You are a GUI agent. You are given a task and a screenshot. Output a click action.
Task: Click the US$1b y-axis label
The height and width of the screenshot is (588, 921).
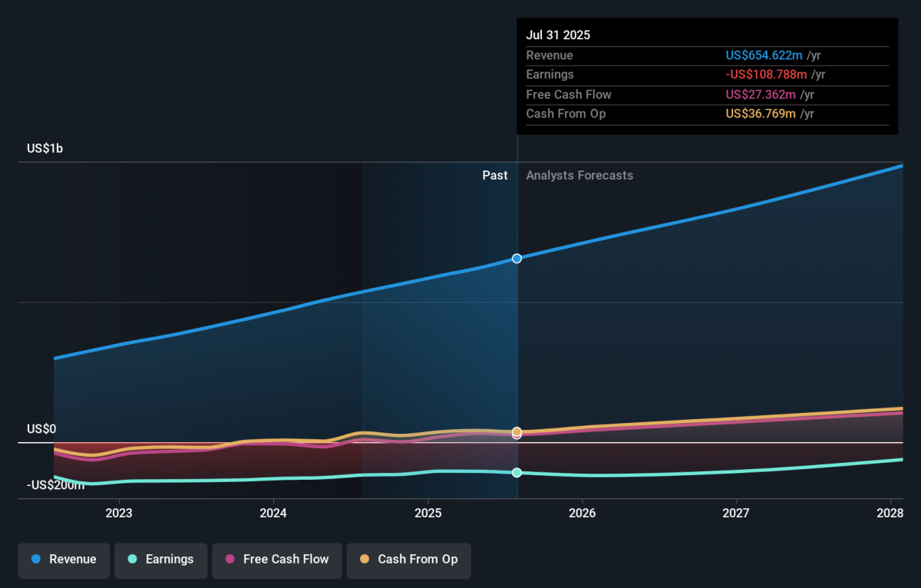pos(45,149)
